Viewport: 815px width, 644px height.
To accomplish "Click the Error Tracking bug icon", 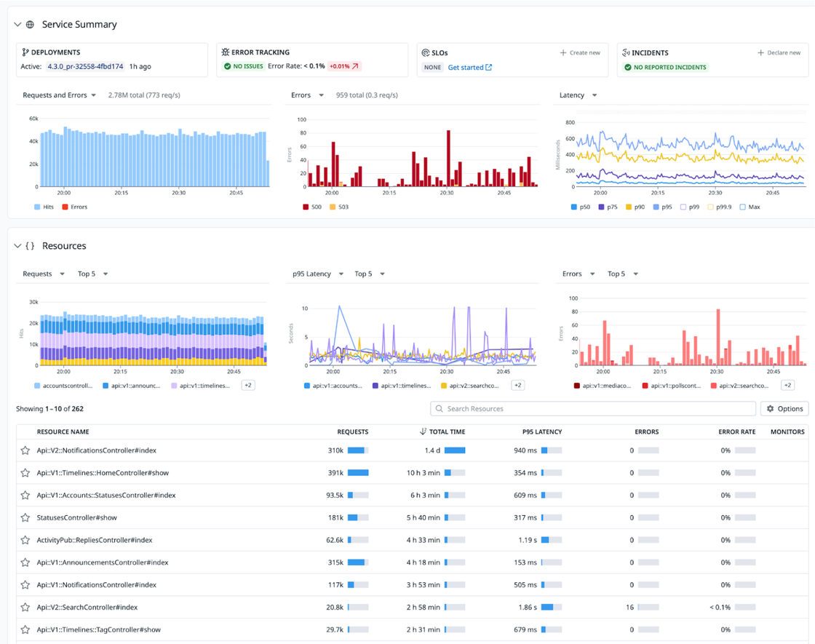I will [226, 52].
